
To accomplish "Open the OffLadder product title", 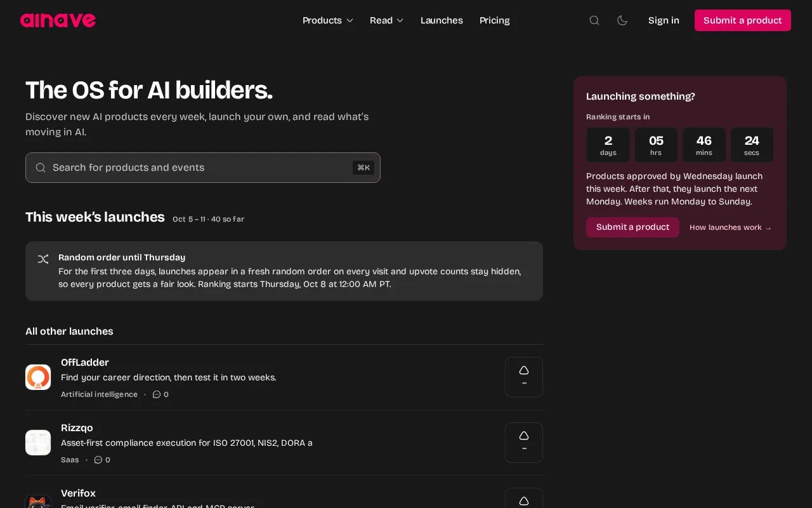I will point(85,363).
